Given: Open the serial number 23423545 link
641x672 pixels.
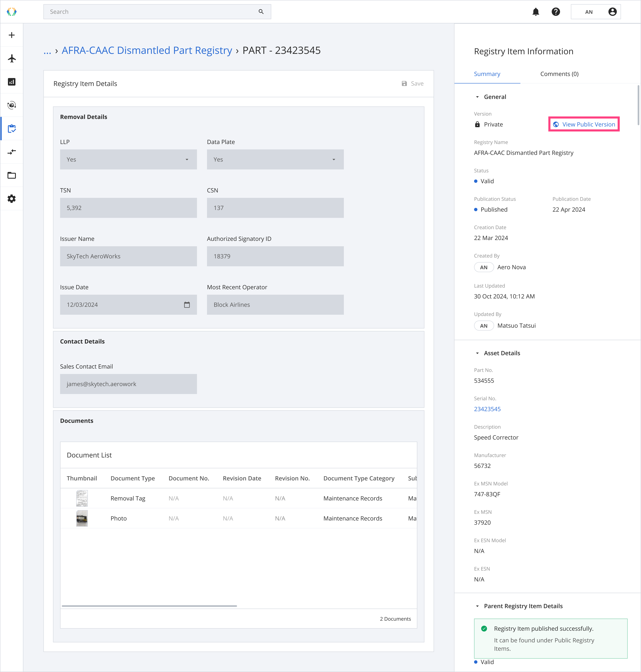Looking at the screenshot, I should pos(487,409).
